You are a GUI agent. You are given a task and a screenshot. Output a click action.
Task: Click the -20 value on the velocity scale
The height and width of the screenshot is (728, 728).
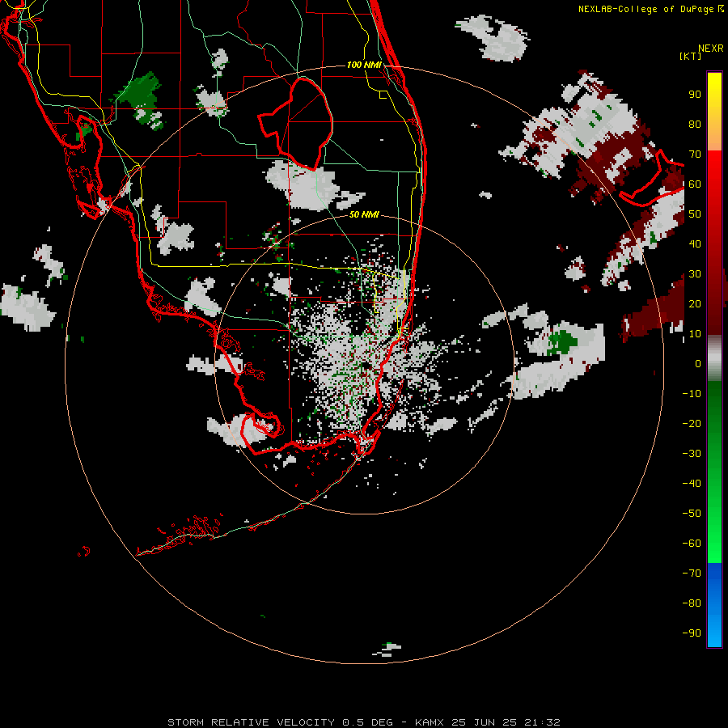692,423
